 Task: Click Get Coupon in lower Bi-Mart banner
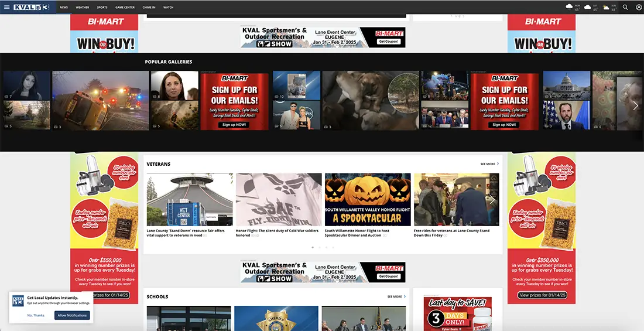(389, 277)
